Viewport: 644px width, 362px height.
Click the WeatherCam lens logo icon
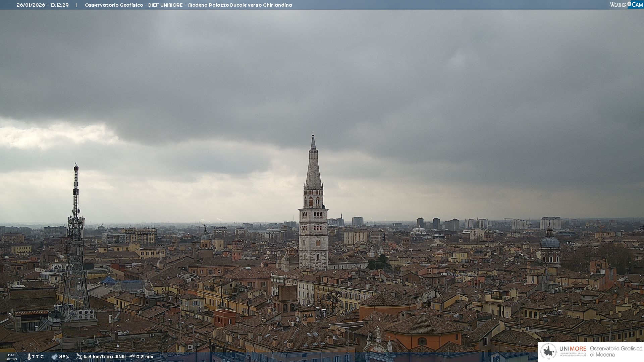(629, 4)
